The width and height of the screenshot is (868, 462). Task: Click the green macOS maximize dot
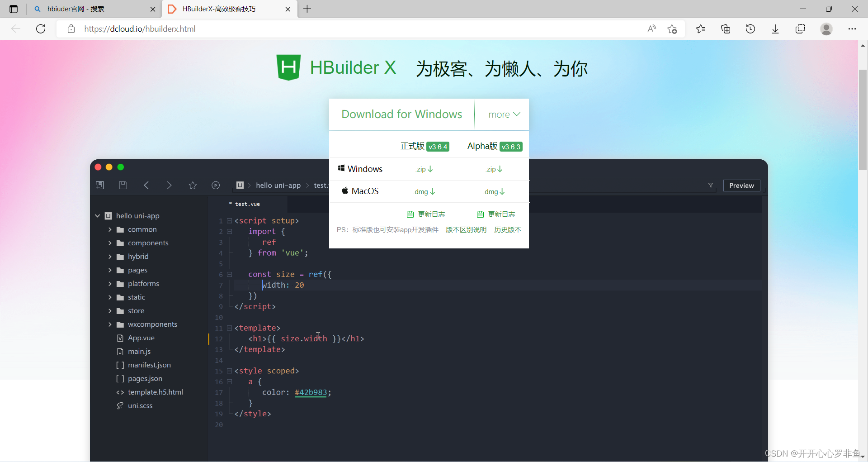(x=121, y=167)
